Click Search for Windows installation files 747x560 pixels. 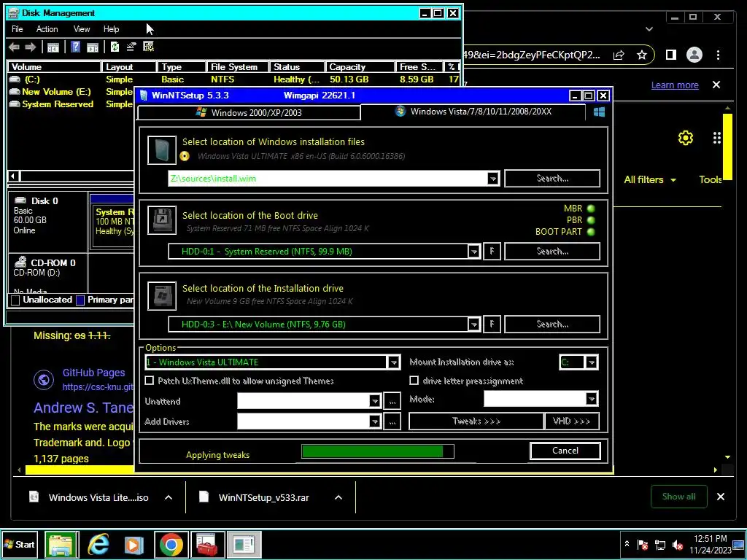click(552, 179)
